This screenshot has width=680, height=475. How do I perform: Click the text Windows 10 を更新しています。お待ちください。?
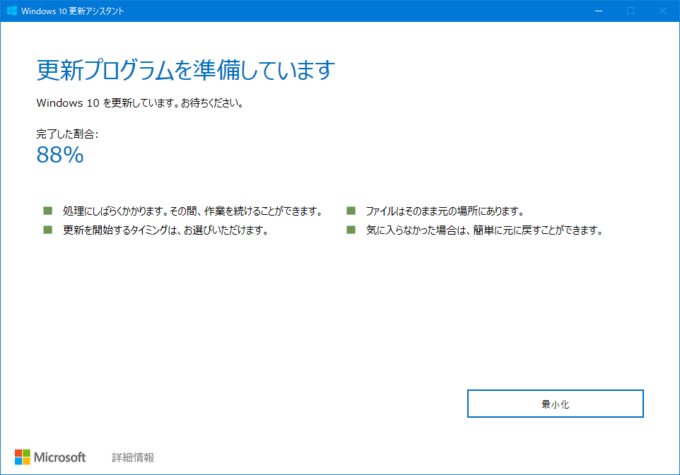pyautogui.click(x=140, y=103)
